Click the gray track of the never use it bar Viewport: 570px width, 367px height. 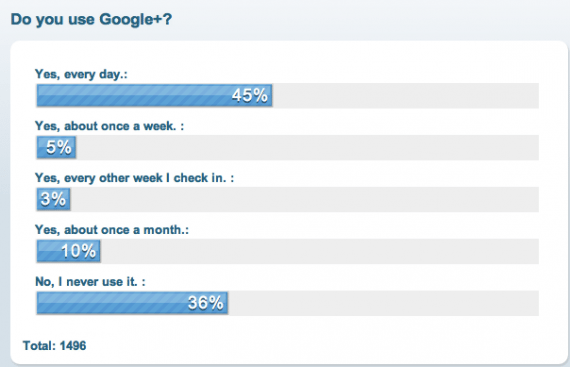[384, 303]
